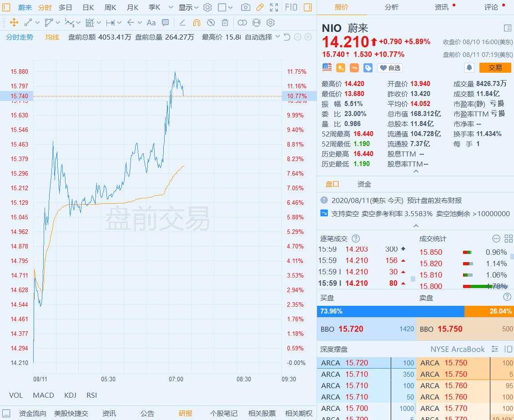The height and width of the screenshot is (420, 514).
Task: Open the 分析 analysis tab
Action: 391,7
